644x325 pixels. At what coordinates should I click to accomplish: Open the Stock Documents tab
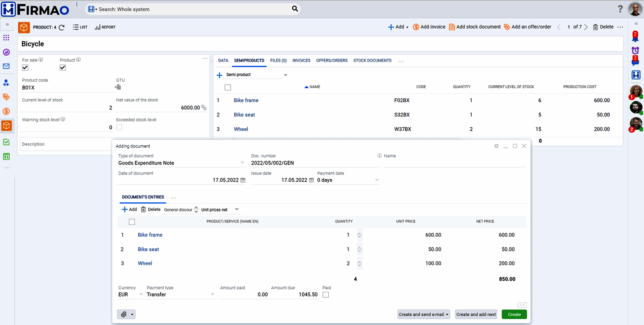[372, 61]
